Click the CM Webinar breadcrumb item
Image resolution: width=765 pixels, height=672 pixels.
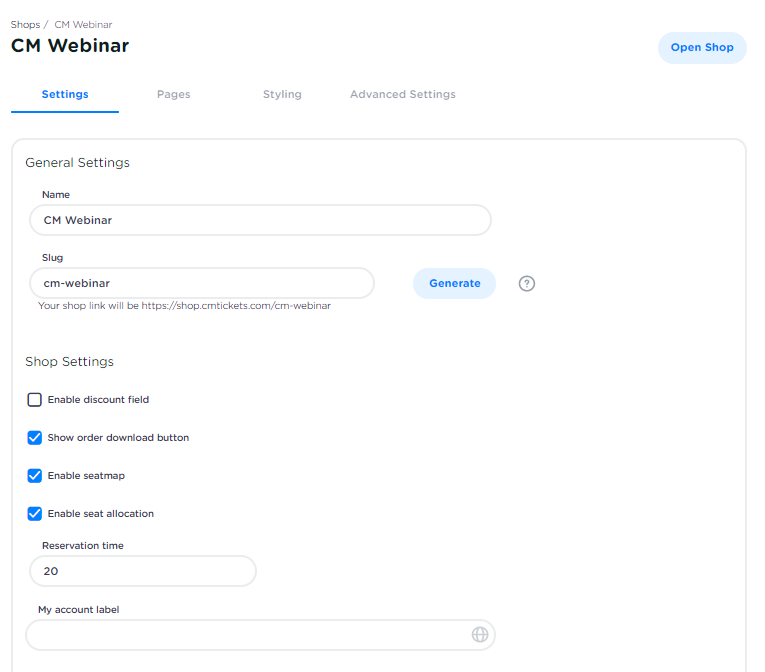point(84,23)
